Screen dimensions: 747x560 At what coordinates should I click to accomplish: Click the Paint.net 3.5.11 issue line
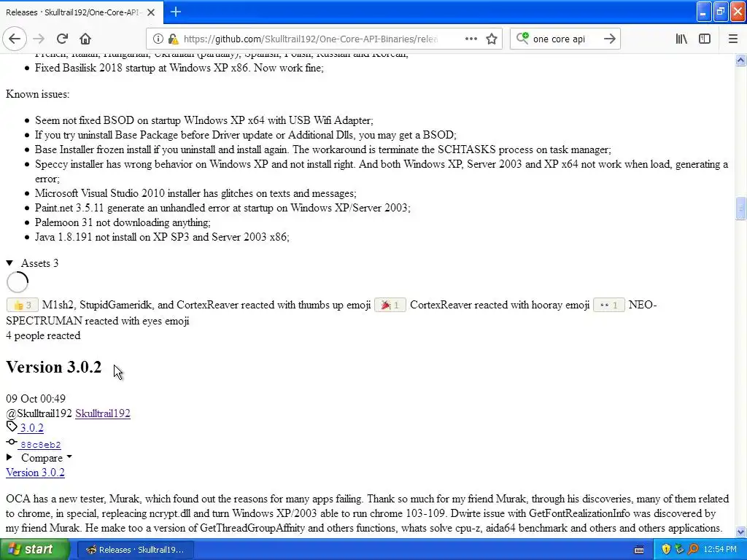click(222, 208)
